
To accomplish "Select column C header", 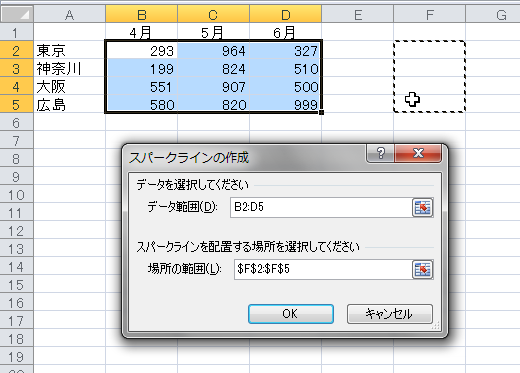I will pos(213,15).
